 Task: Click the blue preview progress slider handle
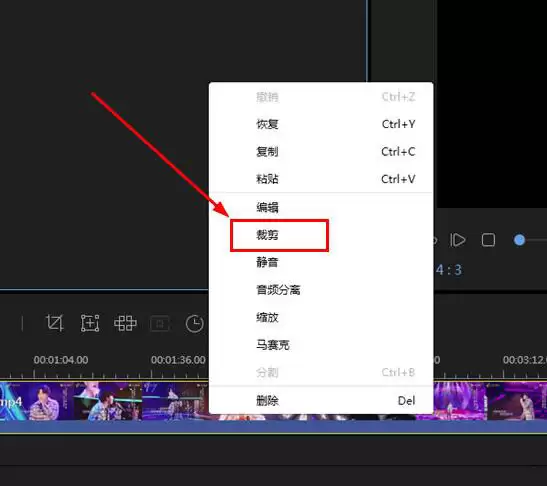point(519,240)
